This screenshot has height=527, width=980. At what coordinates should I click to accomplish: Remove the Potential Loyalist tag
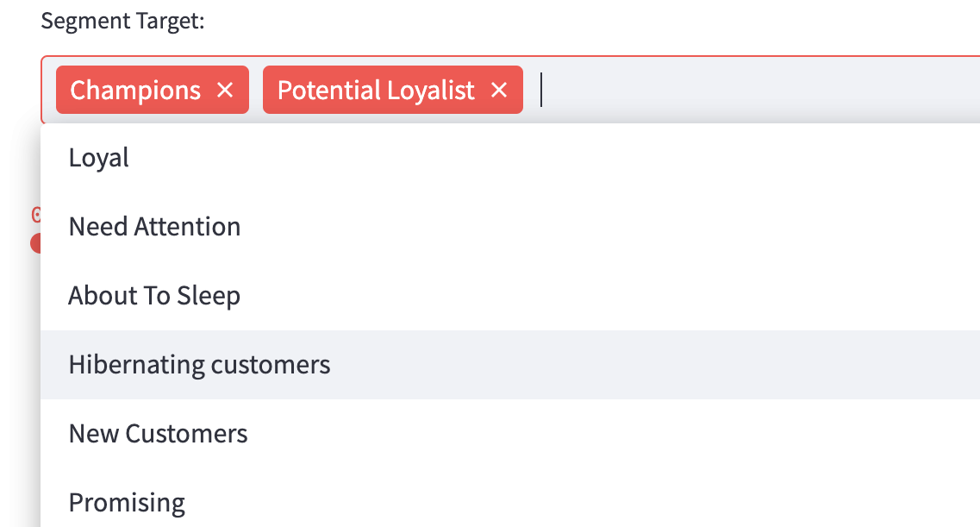click(x=499, y=90)
